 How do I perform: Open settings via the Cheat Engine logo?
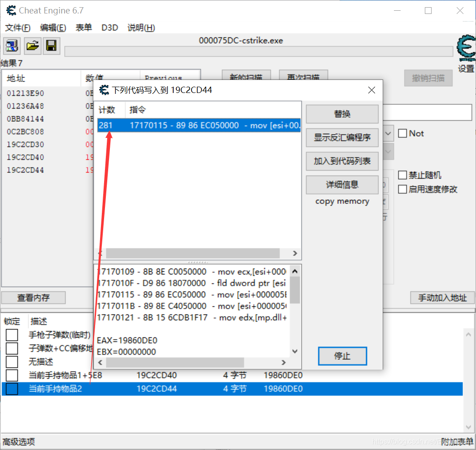click(x=466, y=49)
